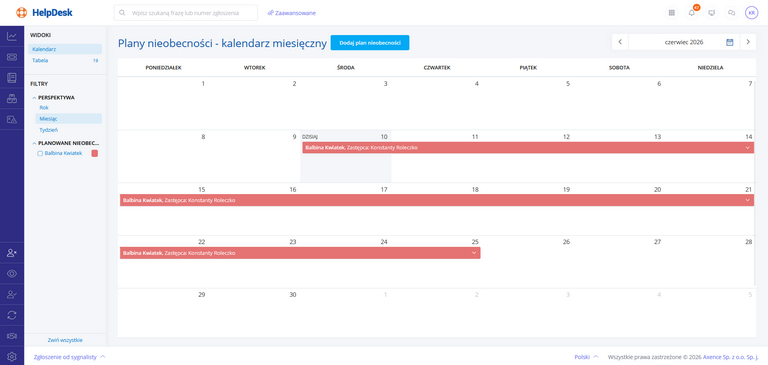This screenshot has width=768, height=365.
Task: Open Balbina Kwiatek absence bar starting on 22
Action: click(300, 253)
